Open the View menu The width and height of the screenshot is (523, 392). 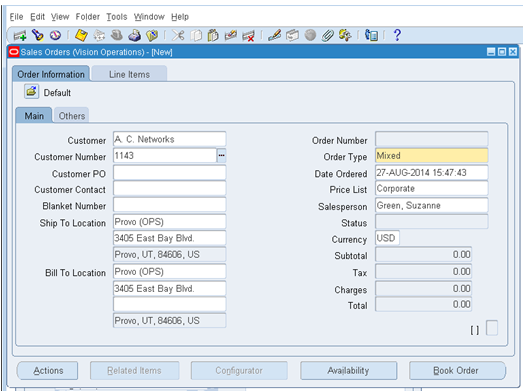click(60, 17)
